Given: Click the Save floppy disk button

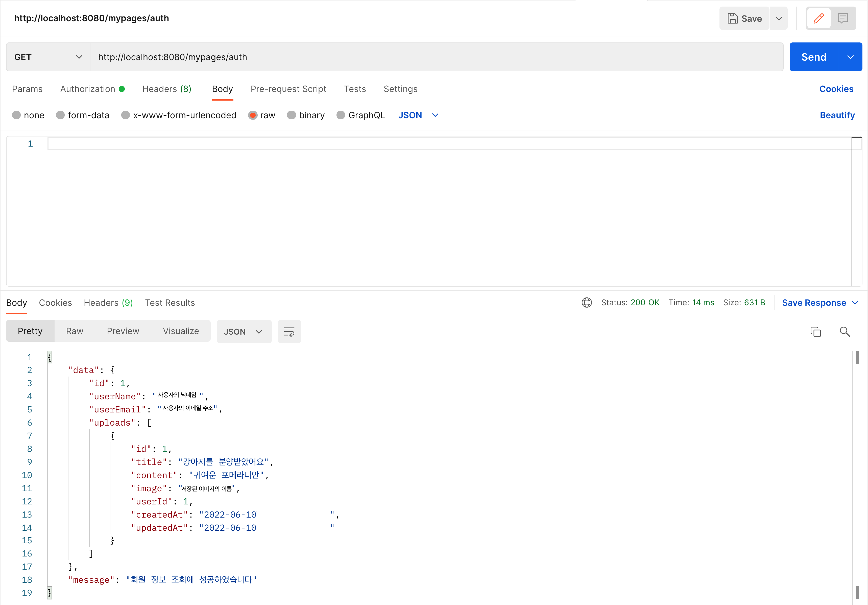Looking at the screenshot, I should tap(744, 18).
